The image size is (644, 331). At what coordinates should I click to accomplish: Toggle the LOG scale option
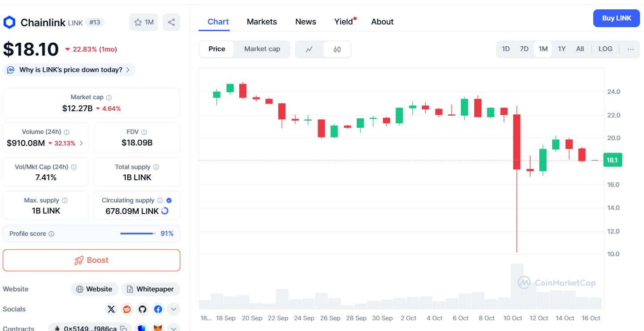click(605, 49)
